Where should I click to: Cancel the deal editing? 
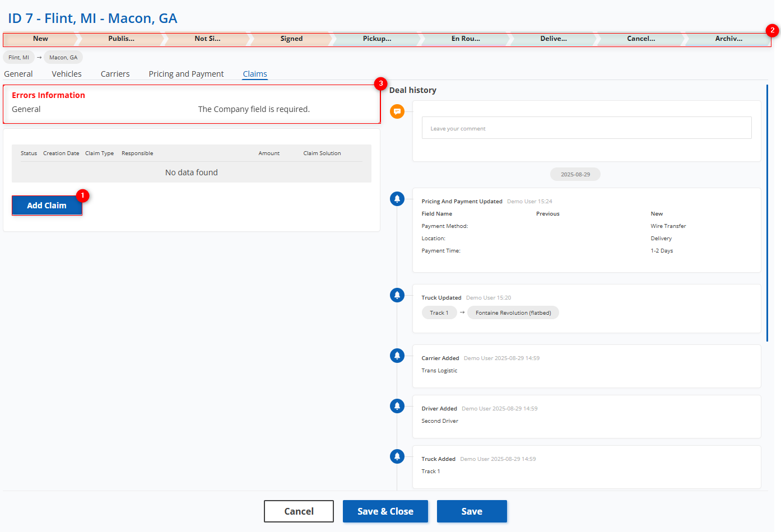[299, 511]
